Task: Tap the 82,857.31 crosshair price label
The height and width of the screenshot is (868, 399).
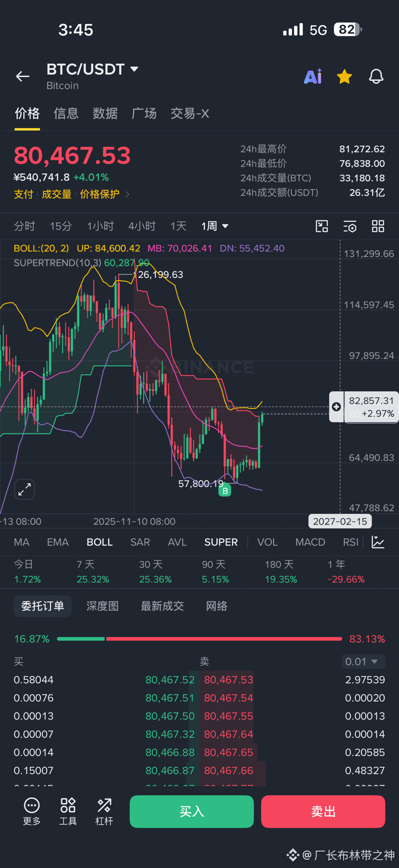Action: click(x=372, y=401)
